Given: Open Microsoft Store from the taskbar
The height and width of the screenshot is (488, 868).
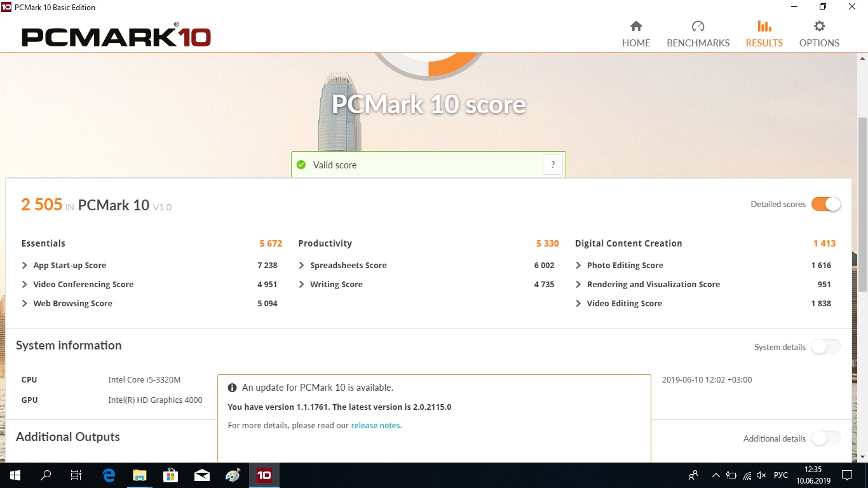Looking at the screenshot, I should 170,475.
